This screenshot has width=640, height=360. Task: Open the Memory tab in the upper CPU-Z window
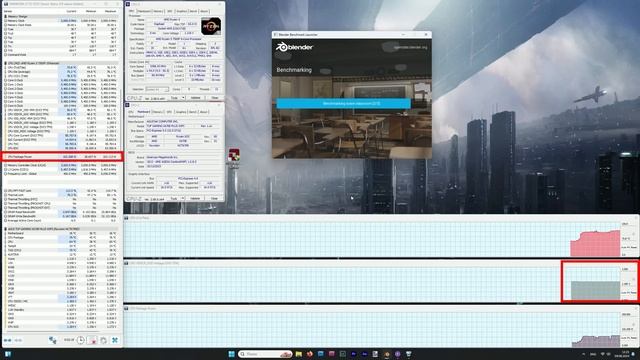[x=158, y=11]
